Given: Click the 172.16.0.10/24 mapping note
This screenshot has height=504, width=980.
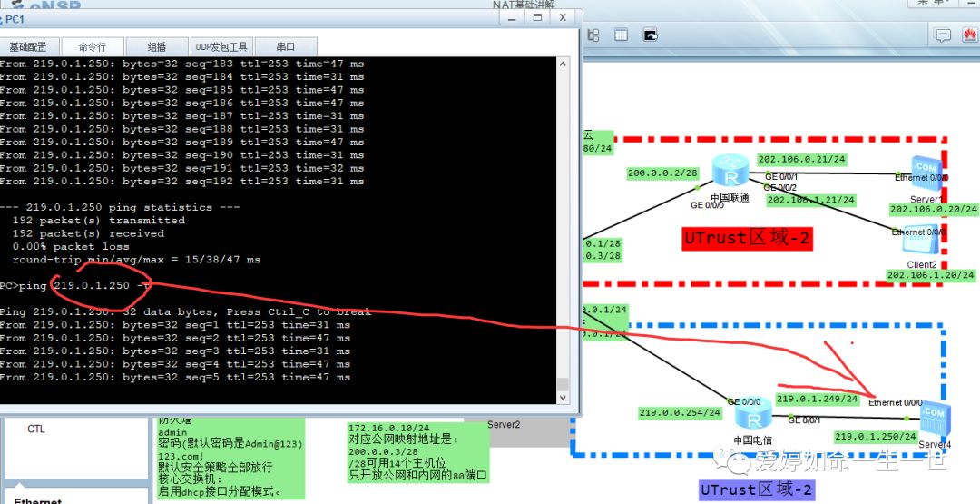Looking at the screenshot, I should pyautogui.click(x=417, y=453).
